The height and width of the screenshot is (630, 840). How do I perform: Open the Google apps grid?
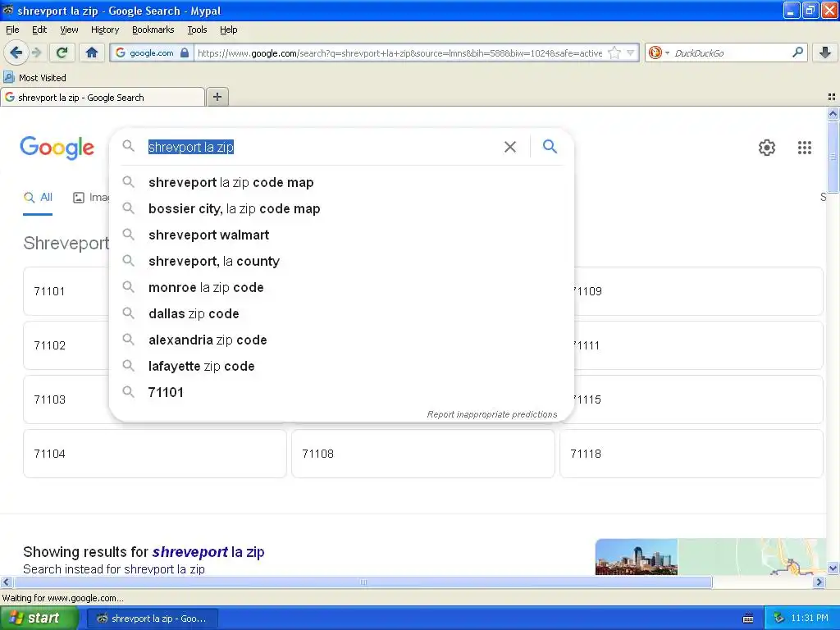(x=804, y=148)
